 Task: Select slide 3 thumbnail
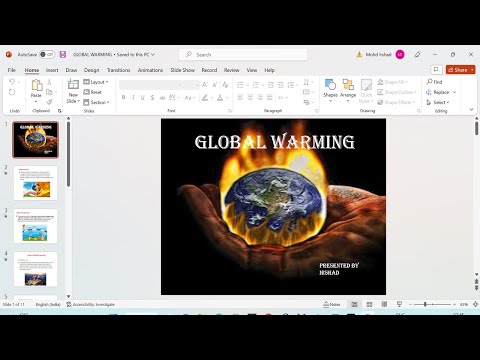coord(35,226)
